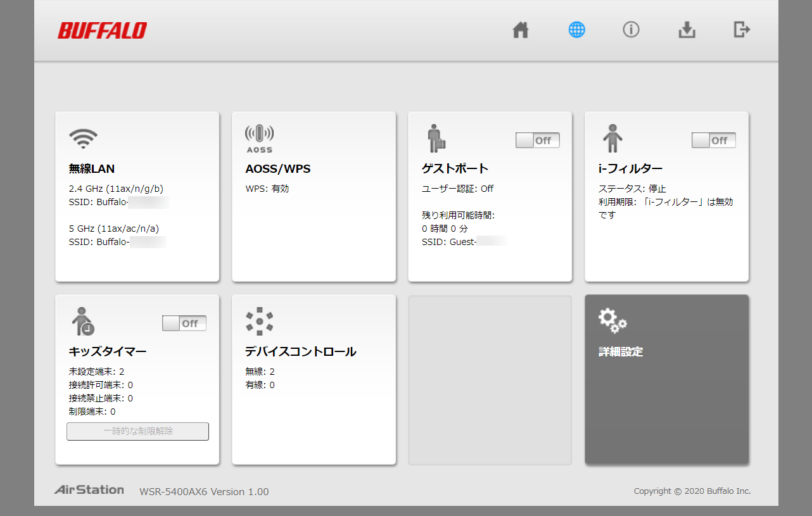Screen dimensions: 812x516
Task: Click the firmware download icon
Action: pos(687,30)
